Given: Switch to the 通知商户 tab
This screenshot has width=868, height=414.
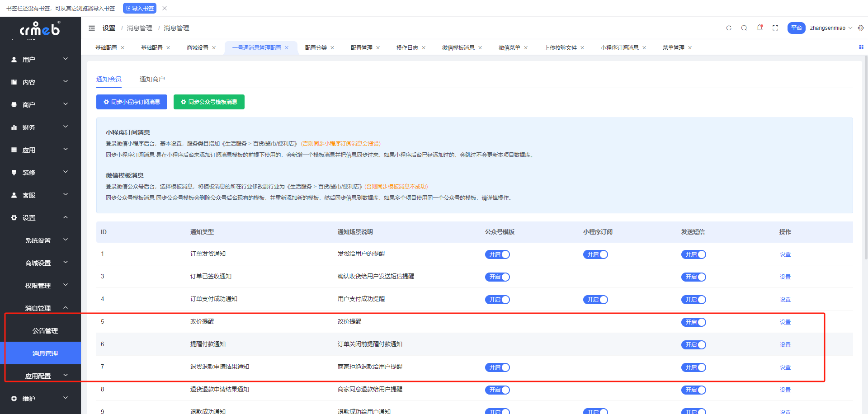Looking at the screenshot, I should click(152, 79).
